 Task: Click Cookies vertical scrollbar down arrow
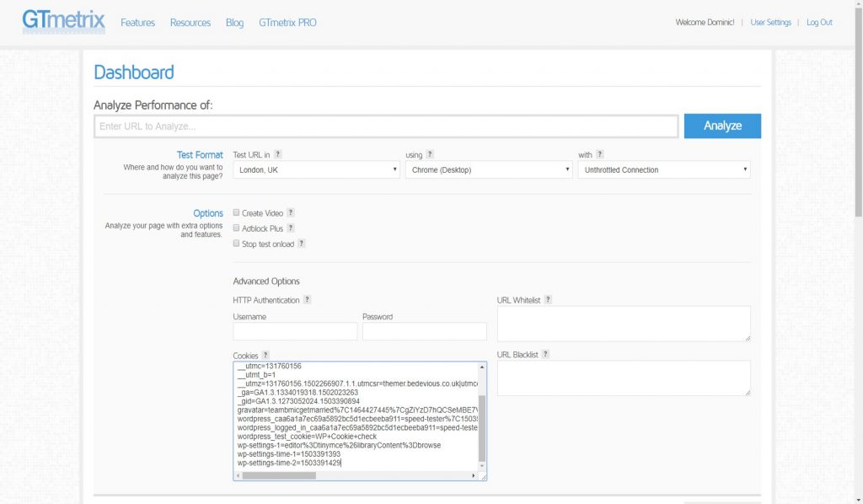coord(482,467)
